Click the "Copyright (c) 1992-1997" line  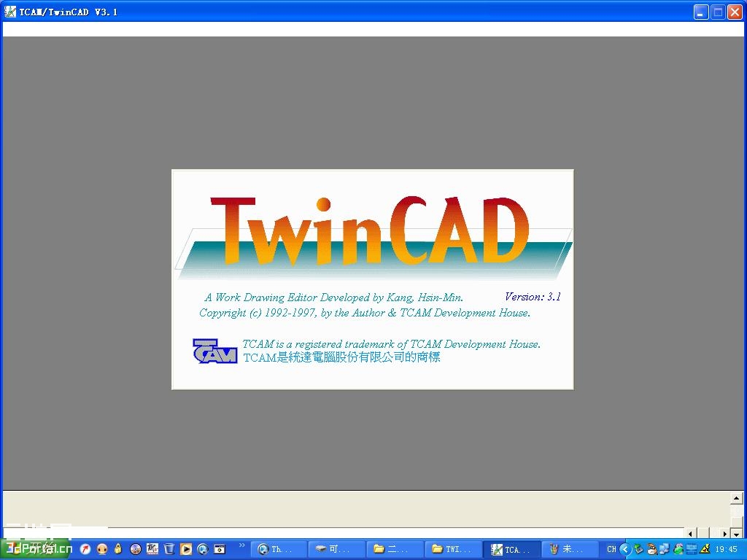pyautogui.click(x=365, y=313)
